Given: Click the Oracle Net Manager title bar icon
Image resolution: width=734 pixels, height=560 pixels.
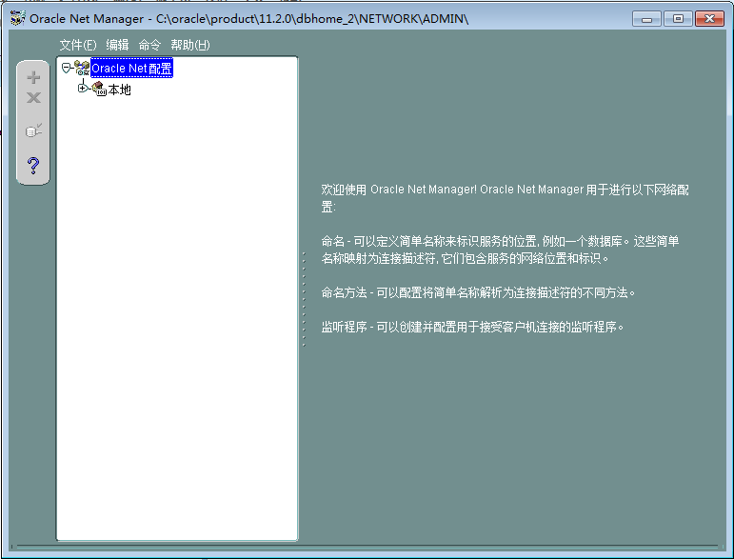Looking at the screenshot, I should (17, 19).
